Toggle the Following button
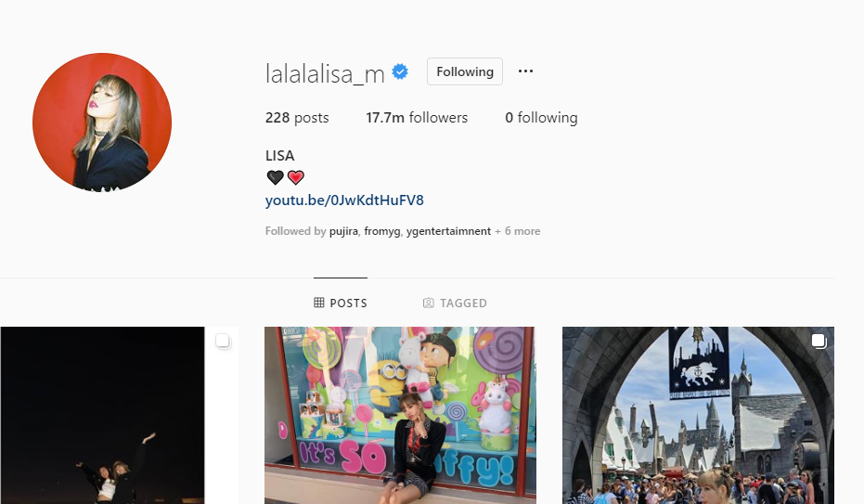The height and width of the screenshot is (504, 864). pyautogui.click(x=465, y=71)
